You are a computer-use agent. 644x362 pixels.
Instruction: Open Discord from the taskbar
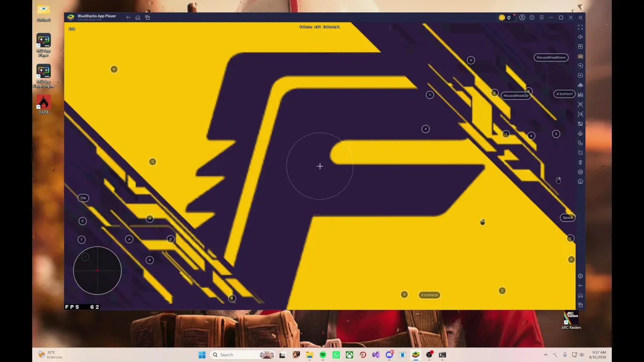389,355
